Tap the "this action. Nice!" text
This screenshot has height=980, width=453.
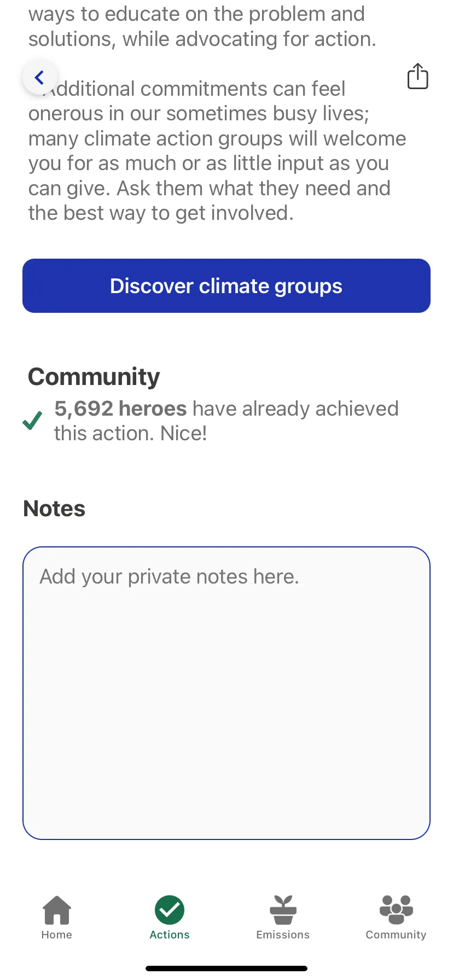pyautogui.click(x=130, y=433)
